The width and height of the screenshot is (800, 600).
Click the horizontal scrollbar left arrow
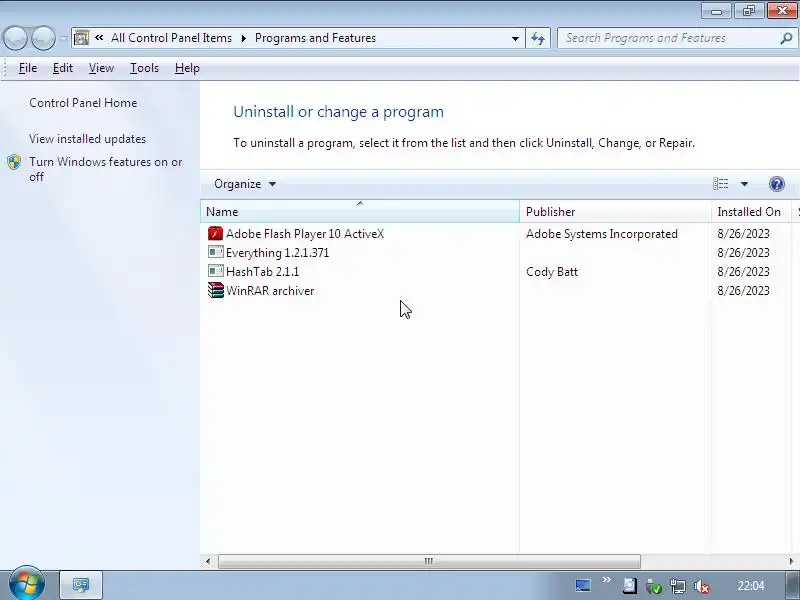point(208,561)
